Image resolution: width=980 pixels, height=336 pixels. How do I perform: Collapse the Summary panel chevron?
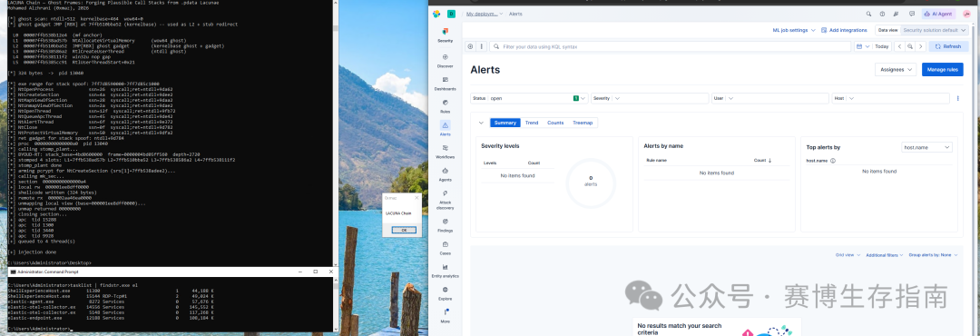tap(480, 123)
